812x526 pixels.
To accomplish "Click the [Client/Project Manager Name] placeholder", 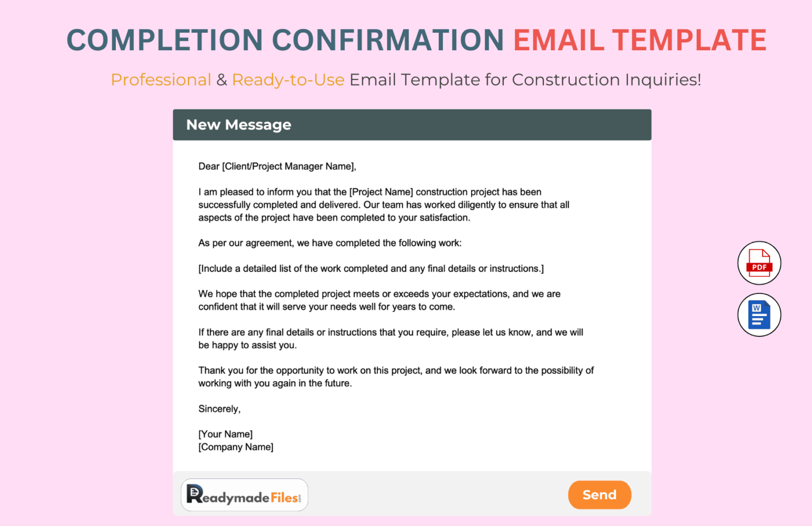I will [289, 167].
